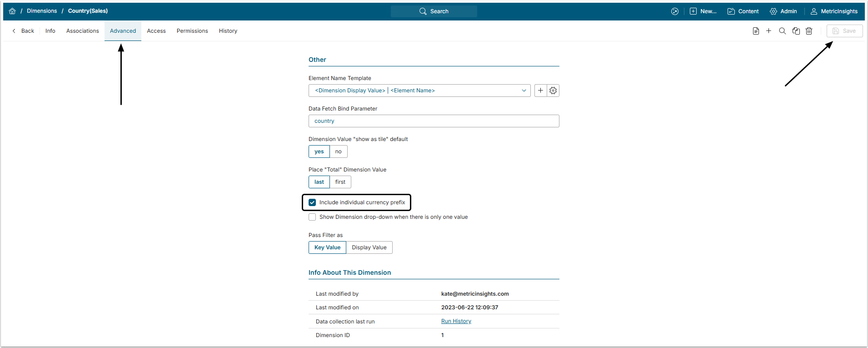Open the Admin menu
The height and width of the screenshot is (348, 868).
(x=783, y=11)
